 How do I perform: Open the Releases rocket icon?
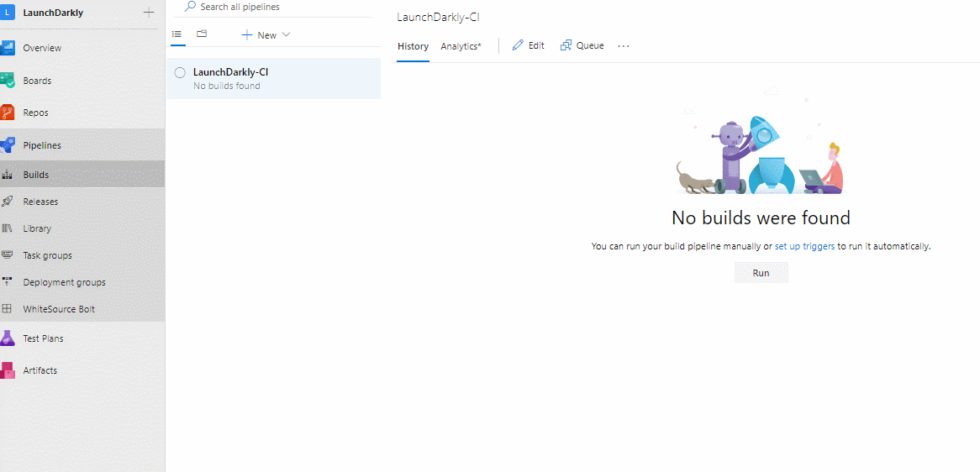click(x=8, y=202)
